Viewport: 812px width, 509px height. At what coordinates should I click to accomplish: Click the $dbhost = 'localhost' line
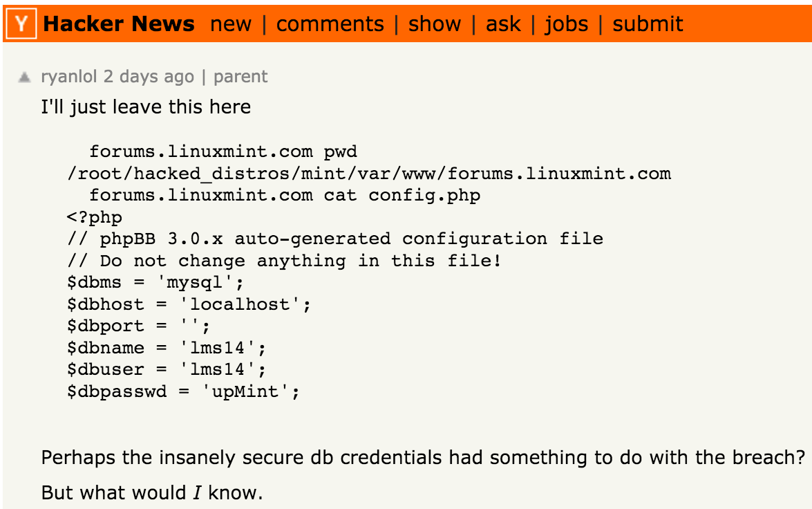(189, 304)
